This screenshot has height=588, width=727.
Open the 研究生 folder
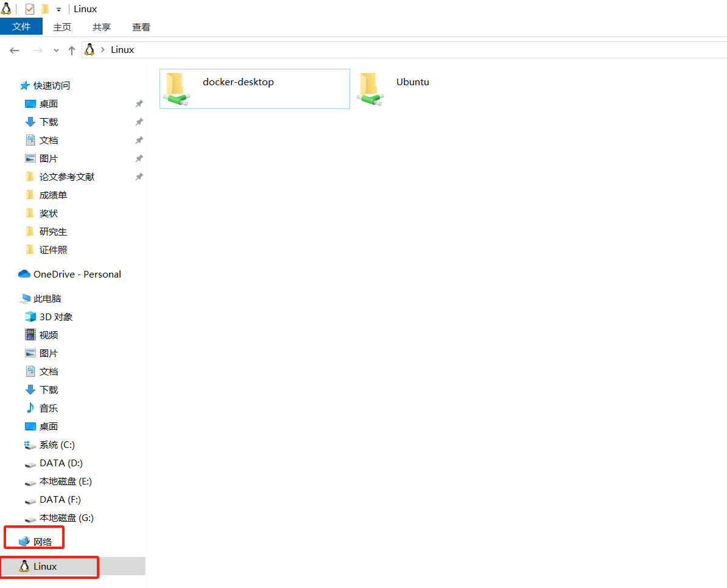(46, 232)
